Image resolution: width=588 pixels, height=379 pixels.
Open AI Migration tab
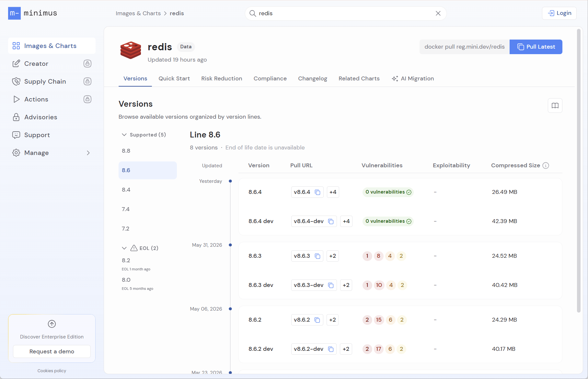[413, 78]
